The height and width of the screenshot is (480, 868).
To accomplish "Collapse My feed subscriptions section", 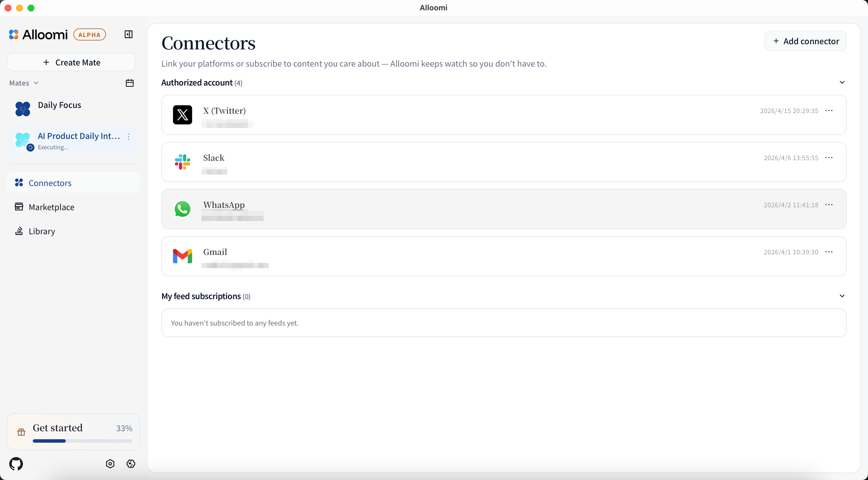I will pos(842,296).
